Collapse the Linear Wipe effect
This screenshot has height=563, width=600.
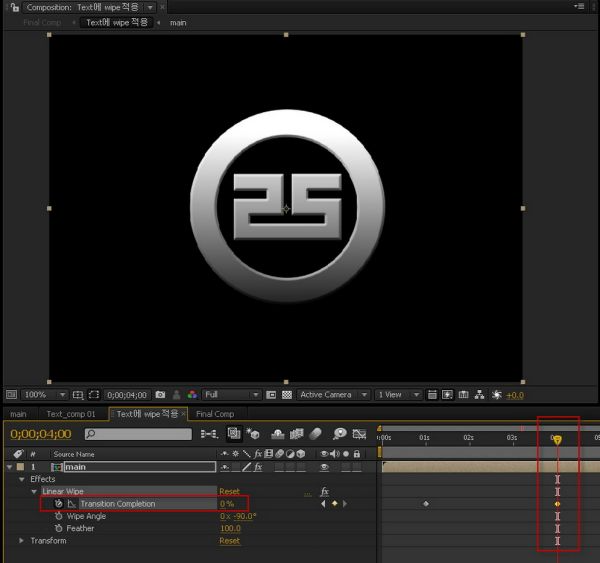point(34,491)
